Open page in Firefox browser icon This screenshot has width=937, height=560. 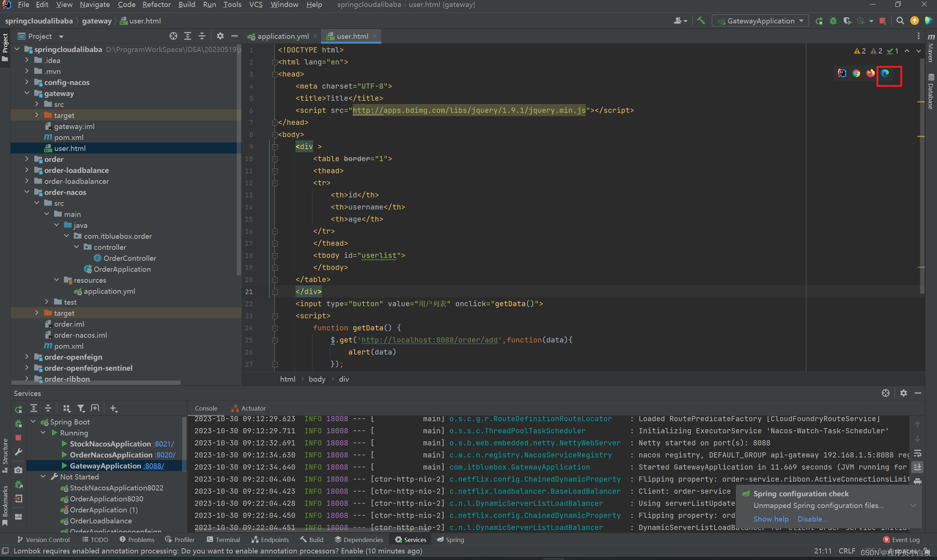pos(870,73)
